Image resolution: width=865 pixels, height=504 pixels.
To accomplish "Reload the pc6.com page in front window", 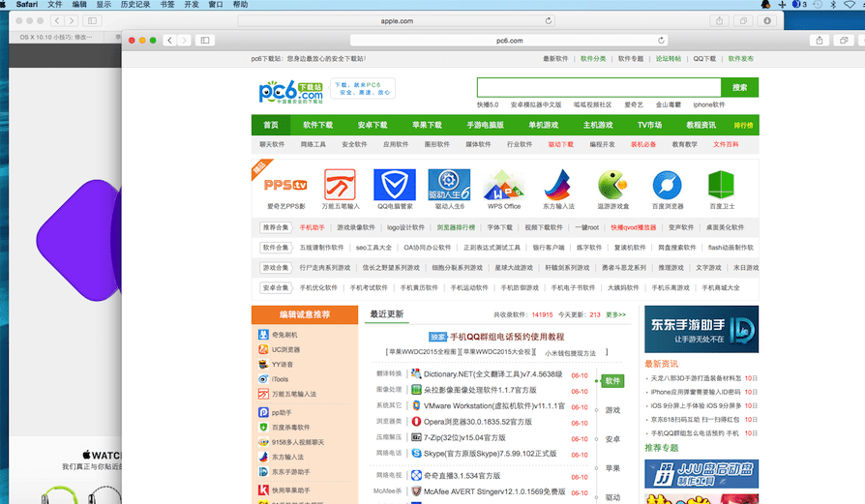I will (661, 41).
